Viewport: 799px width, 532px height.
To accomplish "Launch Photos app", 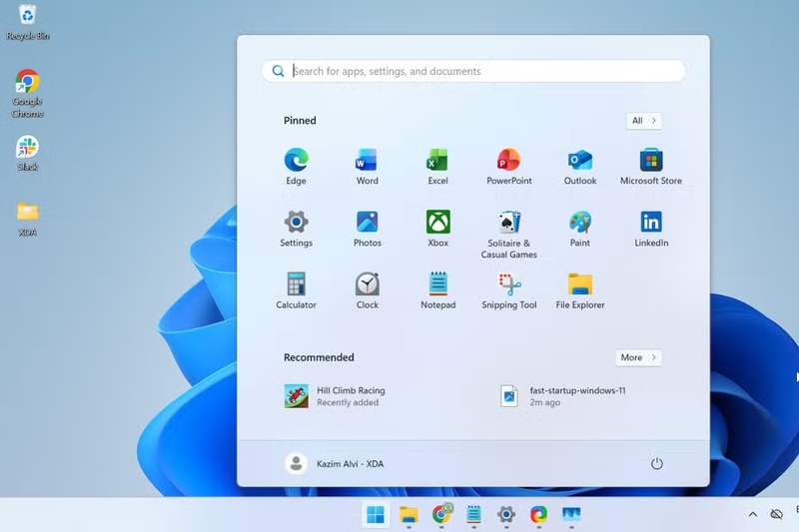I will [367, 229].
